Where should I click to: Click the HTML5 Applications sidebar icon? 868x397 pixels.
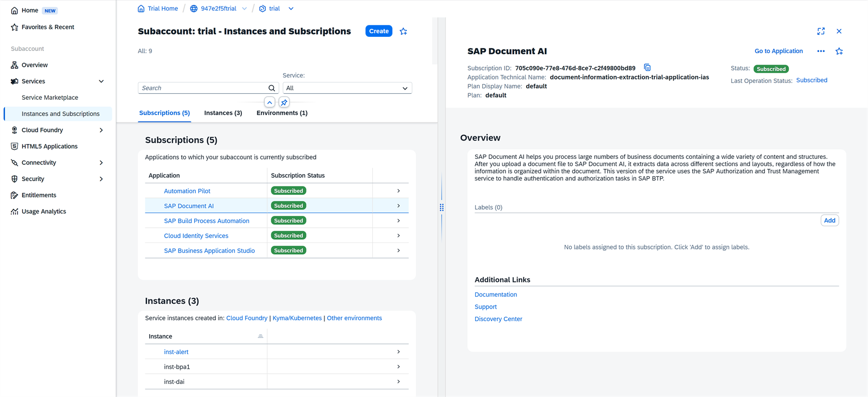tap(15, 146)
